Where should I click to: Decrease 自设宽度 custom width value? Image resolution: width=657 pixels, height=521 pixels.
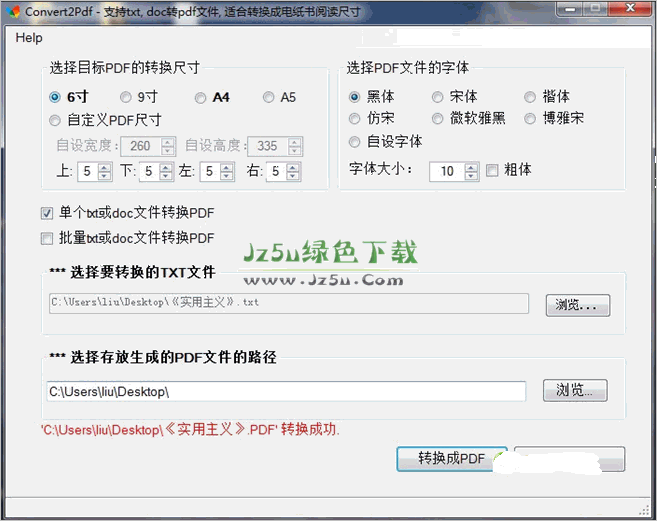tap(168, 150)
